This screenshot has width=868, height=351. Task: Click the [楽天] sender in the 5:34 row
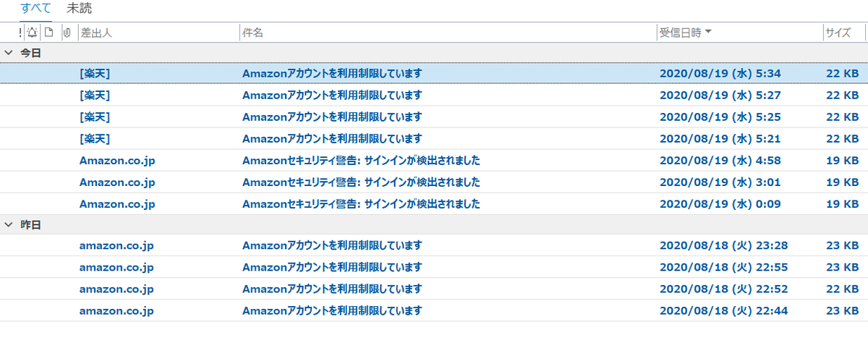coord(95,73)
